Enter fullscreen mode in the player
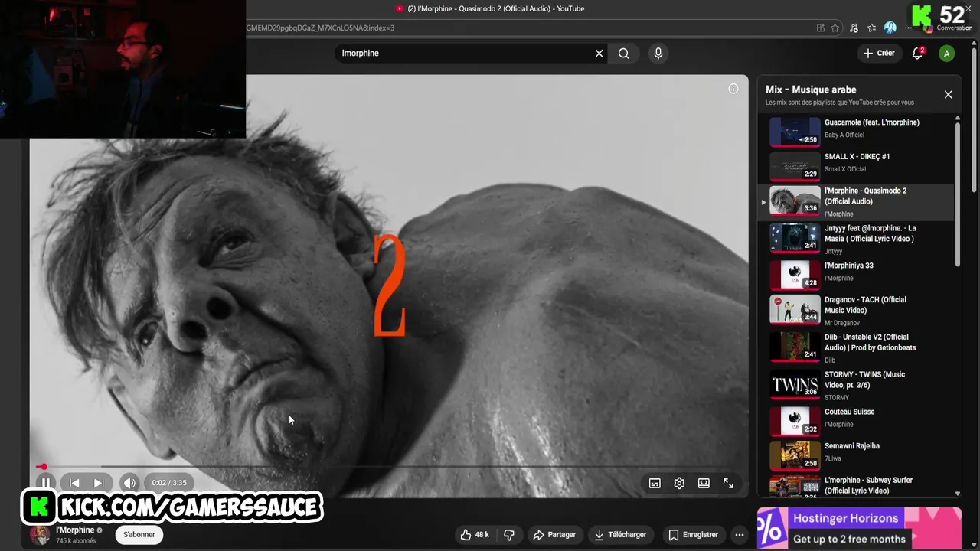980x551 pixels. point(728,483)
